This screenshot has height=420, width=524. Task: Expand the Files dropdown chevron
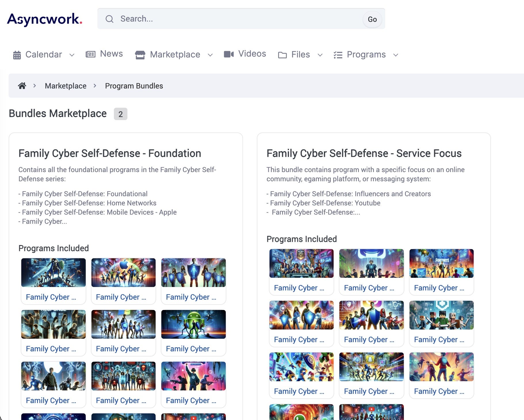tap(320, 55)
